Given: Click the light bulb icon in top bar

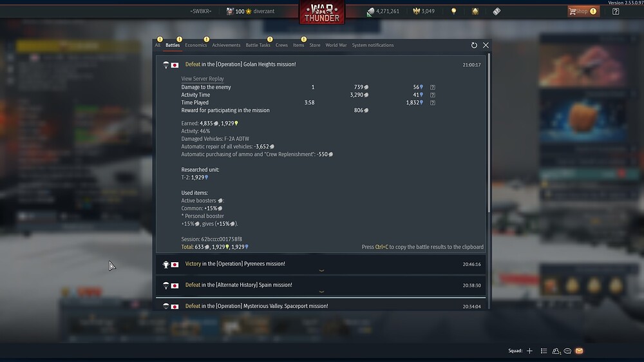Looking at the screenshot, I should click(x=454, y=12).
